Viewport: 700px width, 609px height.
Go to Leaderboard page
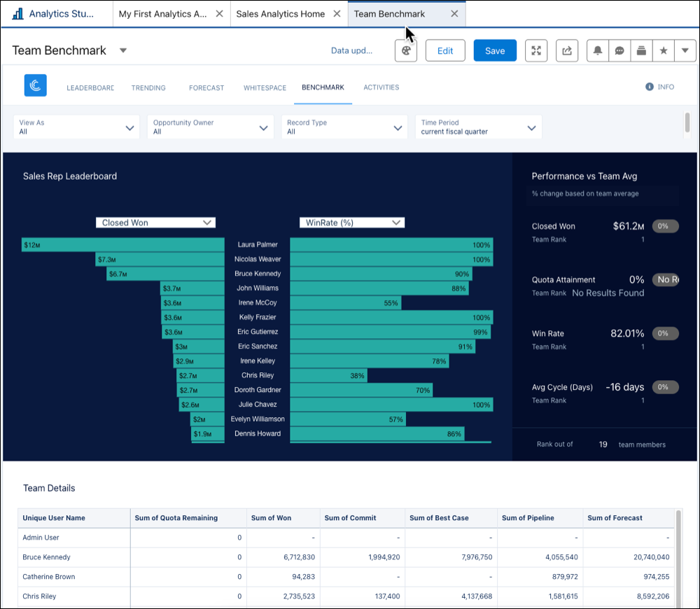[x=90, y=88]
